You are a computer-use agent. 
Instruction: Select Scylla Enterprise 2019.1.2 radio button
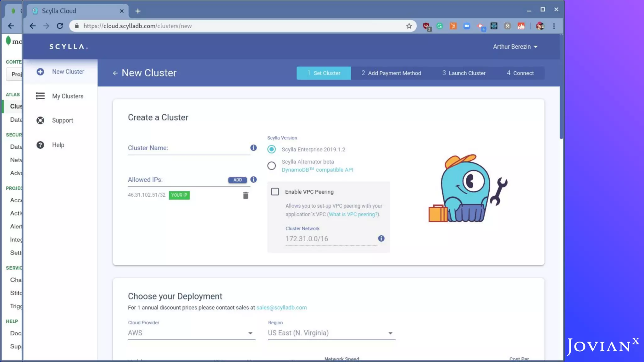(272, 149)
